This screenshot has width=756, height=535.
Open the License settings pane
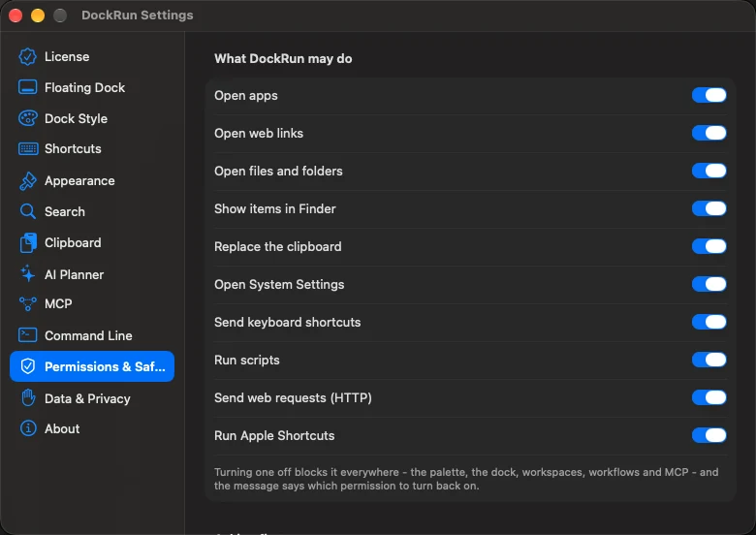(92, 57)
